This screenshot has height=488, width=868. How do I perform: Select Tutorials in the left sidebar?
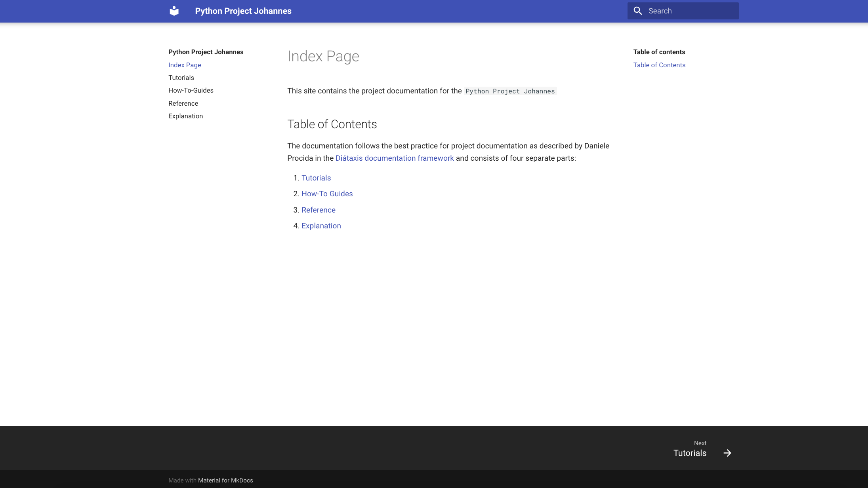[181, 78]
